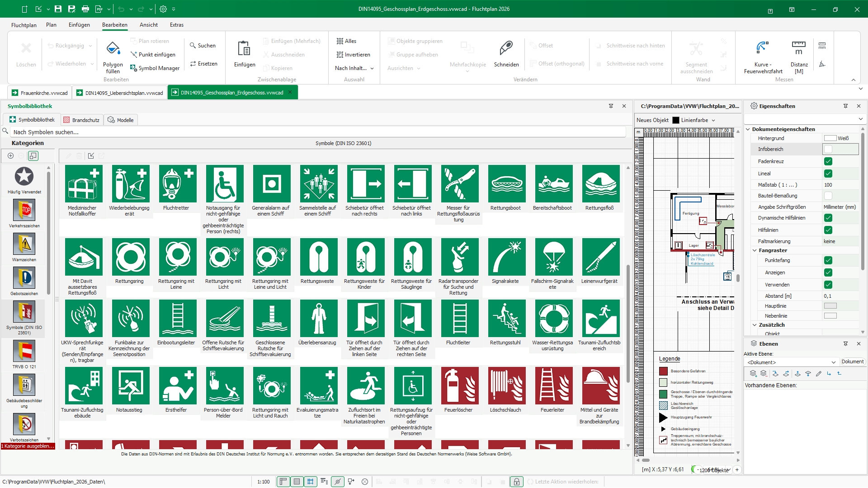Viewport: 868px width, 488px height.
Task: Expand the Nach Inhalt selection dropdown
Action: click(354, 68)
